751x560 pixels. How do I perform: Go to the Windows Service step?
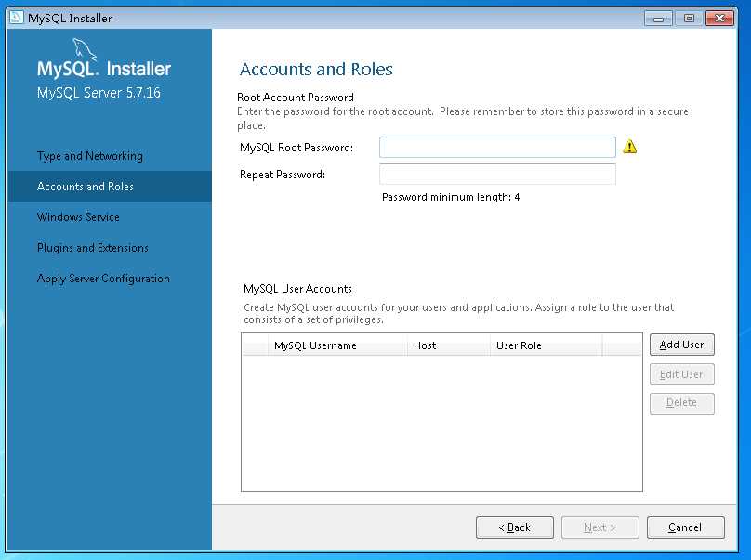click(x=78, y=216)
